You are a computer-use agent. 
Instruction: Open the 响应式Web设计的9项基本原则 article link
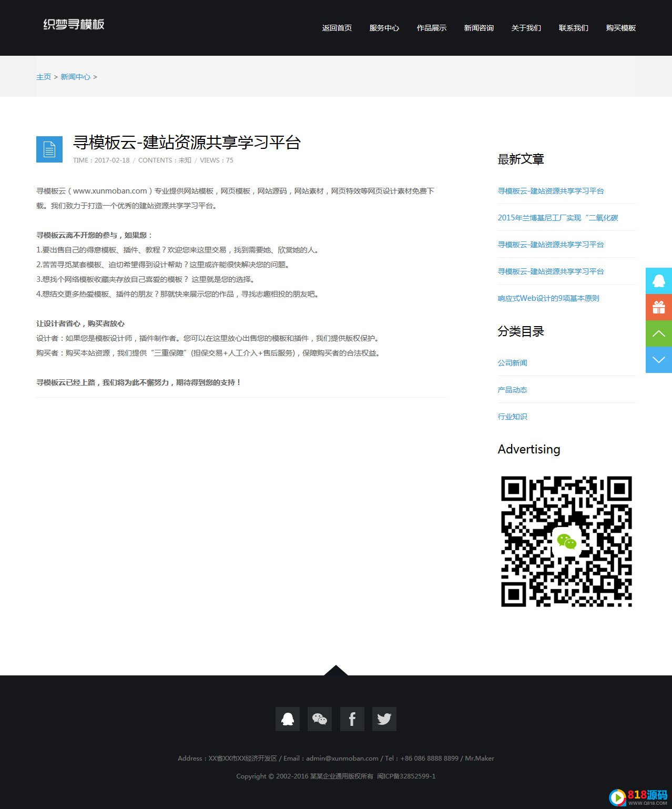(x=548, y=298)
